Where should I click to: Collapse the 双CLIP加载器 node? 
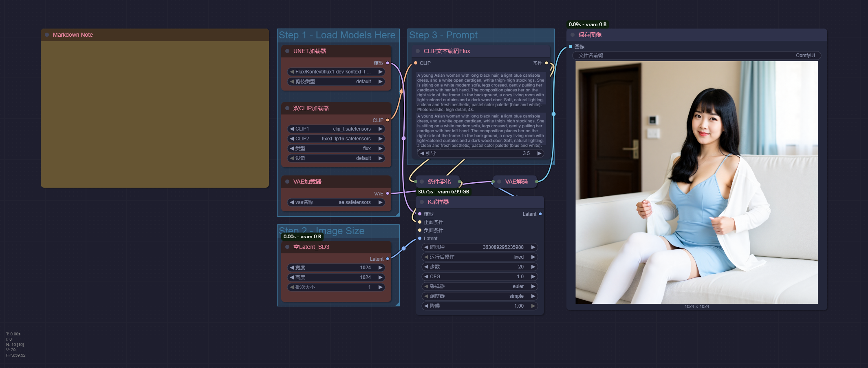(x=288, y=108)
